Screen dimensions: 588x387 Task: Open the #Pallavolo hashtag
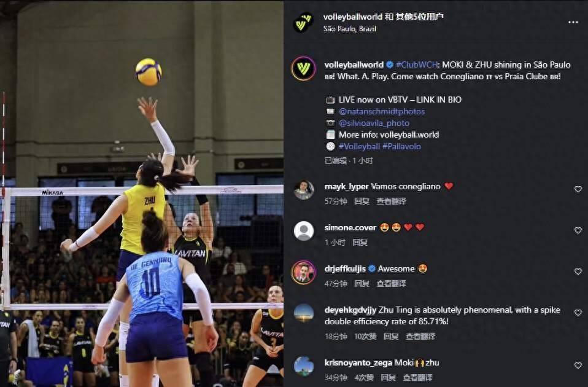point(401,146)
